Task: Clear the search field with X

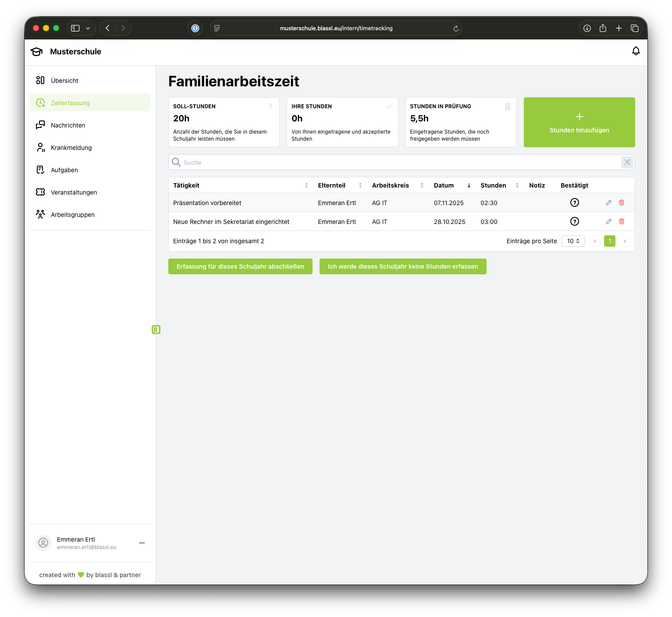Action: point(627,162)
